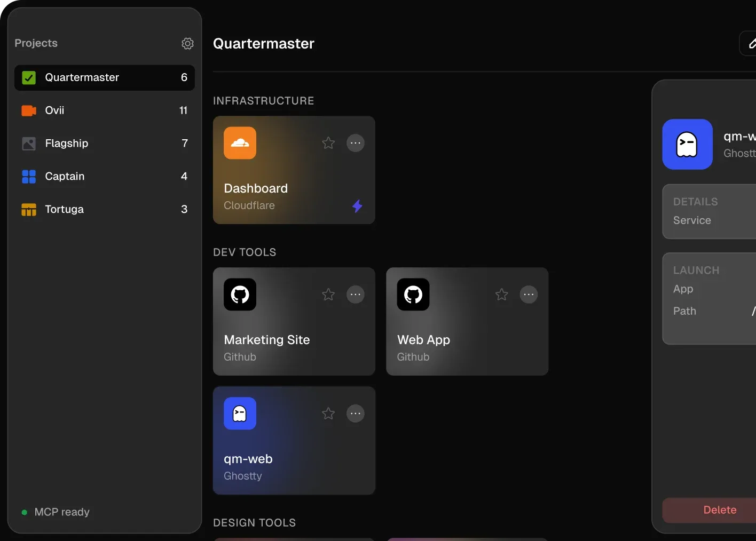Click the GitHub icon on Marketing Site card
The height and width of the screenshot is (541, 756).
tap(240, 295)
